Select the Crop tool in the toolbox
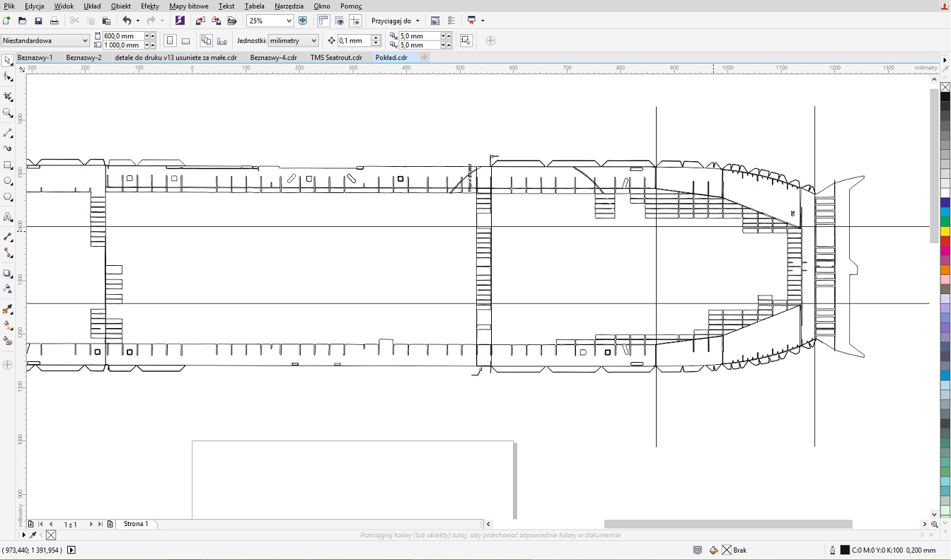 click(x=8, y=96)
